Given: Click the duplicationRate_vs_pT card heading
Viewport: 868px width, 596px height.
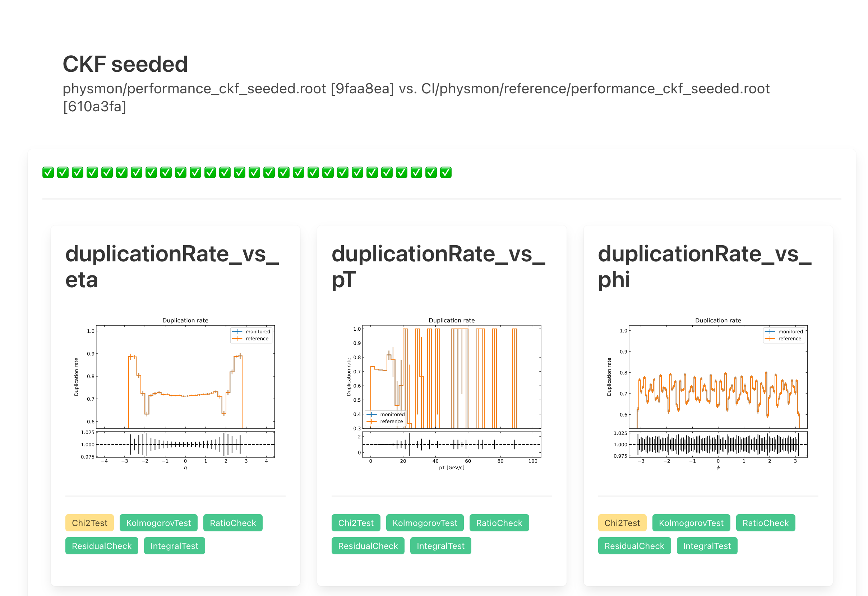Looking at the screenshot, I should point(438,267).
